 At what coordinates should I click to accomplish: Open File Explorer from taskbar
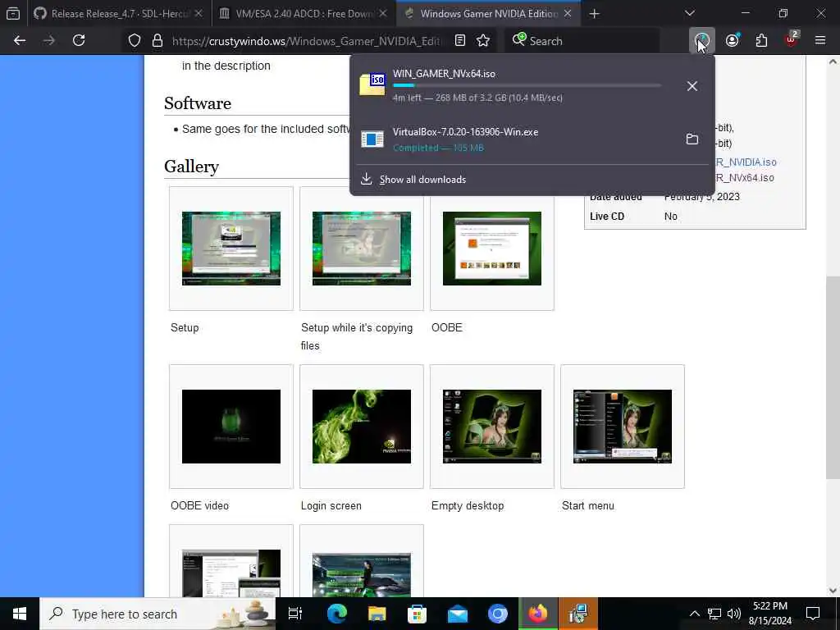pyautogui.click(x=377, y=614)
